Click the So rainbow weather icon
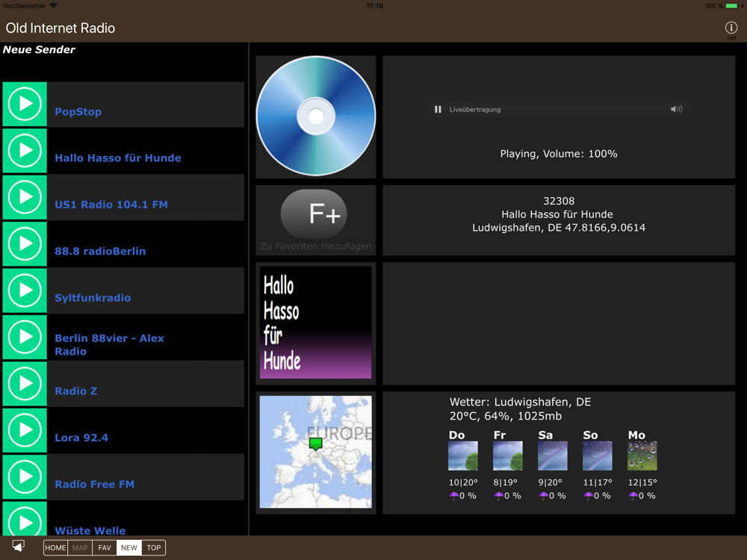 598,455
